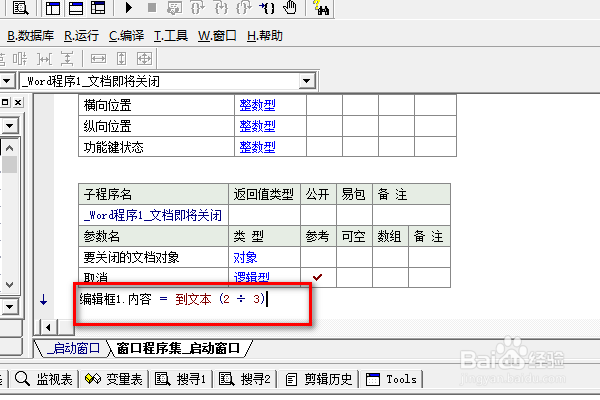Open the Tools bottom tab
The image size is (600, 400).
pos(391,379)
